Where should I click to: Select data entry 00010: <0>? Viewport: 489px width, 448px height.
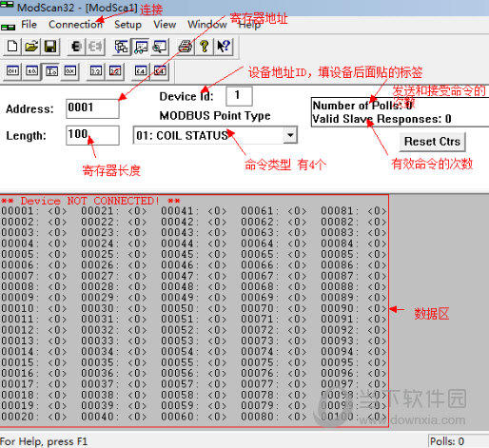[x=34, y=308]
